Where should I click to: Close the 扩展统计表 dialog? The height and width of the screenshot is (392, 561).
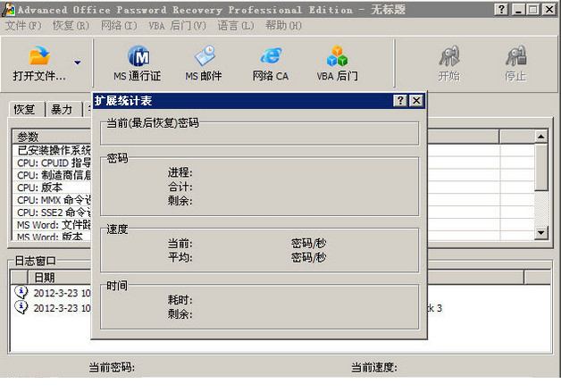tap(416, 101)
